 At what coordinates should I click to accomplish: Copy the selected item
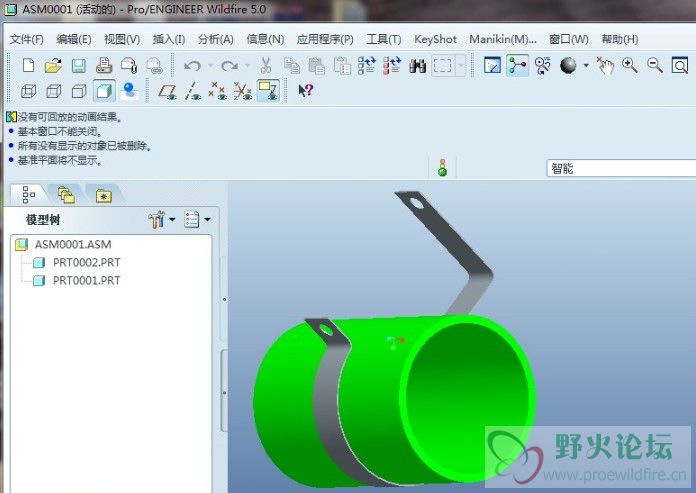292,66
